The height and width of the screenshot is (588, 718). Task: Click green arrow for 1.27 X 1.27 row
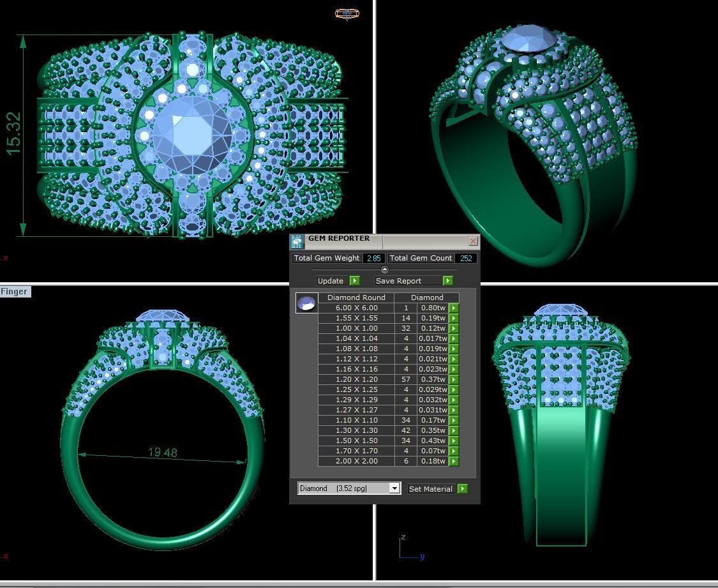click(x=453, y=410)
